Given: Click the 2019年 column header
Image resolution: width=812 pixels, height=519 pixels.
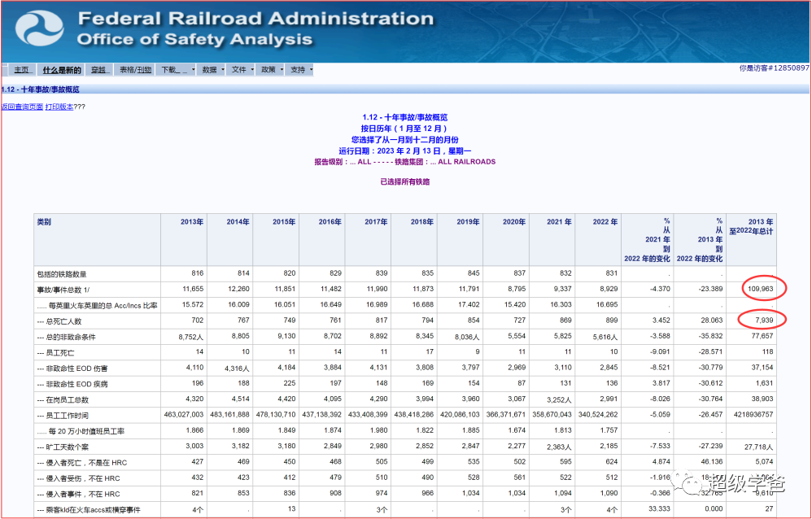Looking at the screenshot, I should 468,222.
